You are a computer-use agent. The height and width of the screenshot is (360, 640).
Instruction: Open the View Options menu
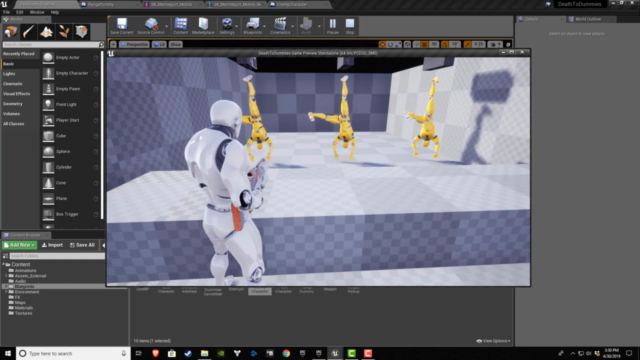coord(493,341)
